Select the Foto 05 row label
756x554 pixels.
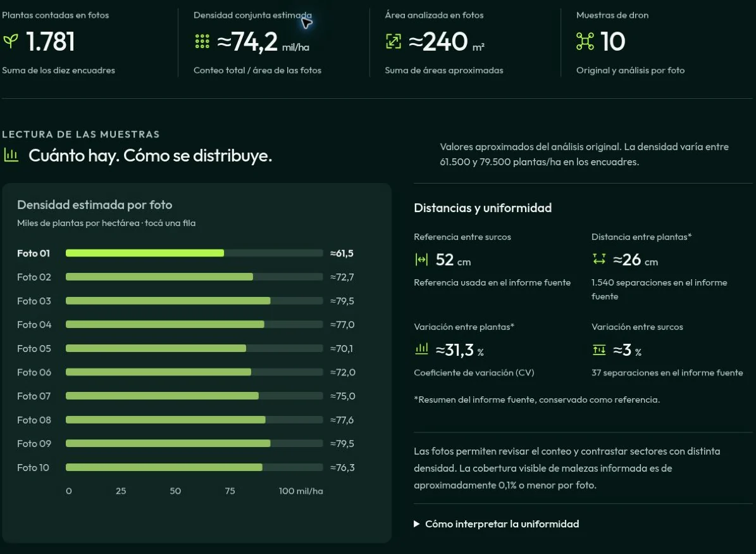pos(34,348)
